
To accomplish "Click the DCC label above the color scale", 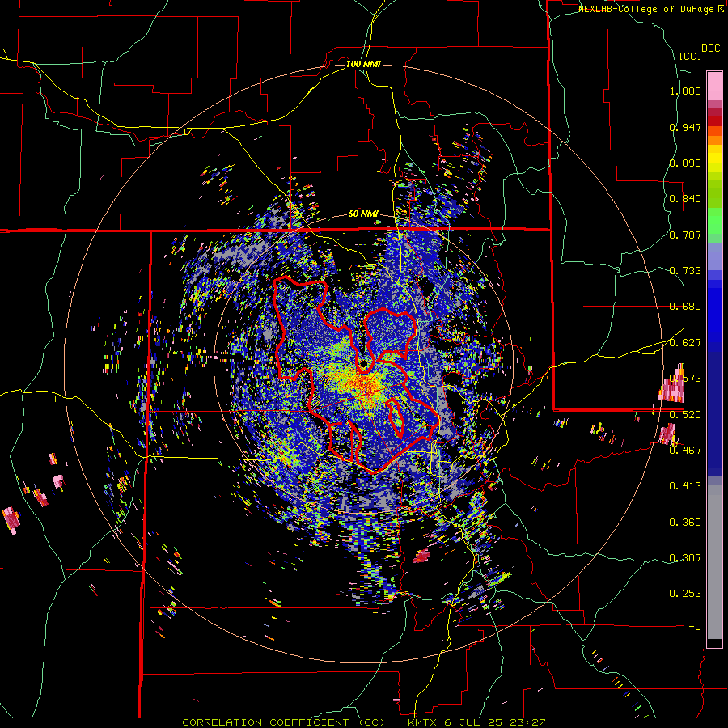I will 710,49.
